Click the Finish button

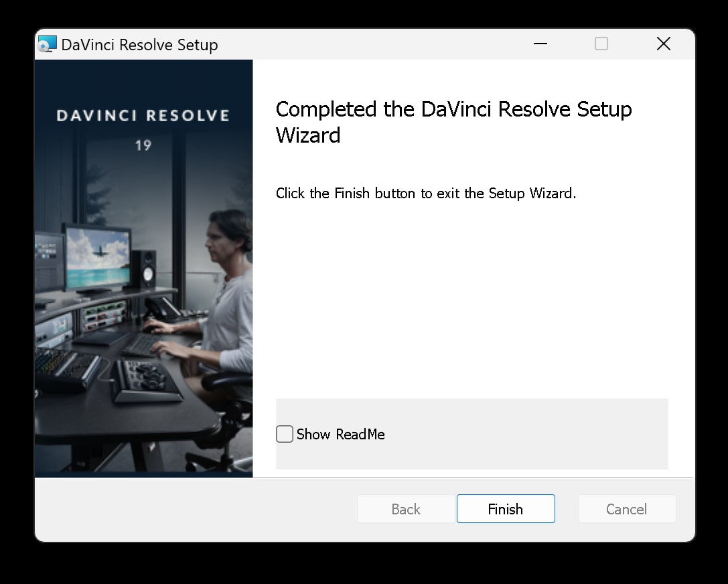pos(506,509)
